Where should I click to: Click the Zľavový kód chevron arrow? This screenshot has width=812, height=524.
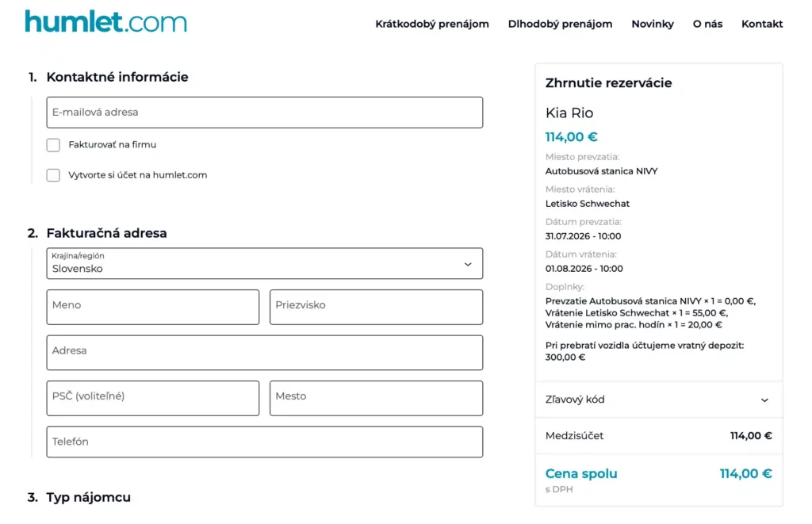pos(764,400)
